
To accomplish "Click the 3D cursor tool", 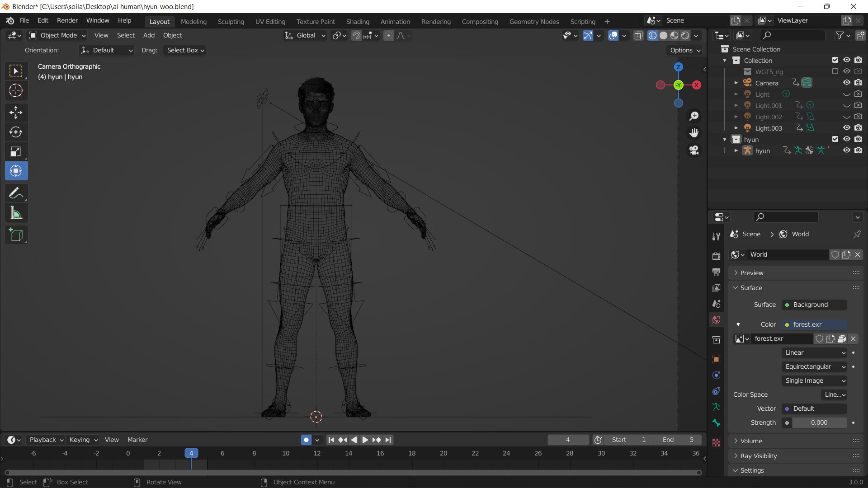I will point(16,91).
